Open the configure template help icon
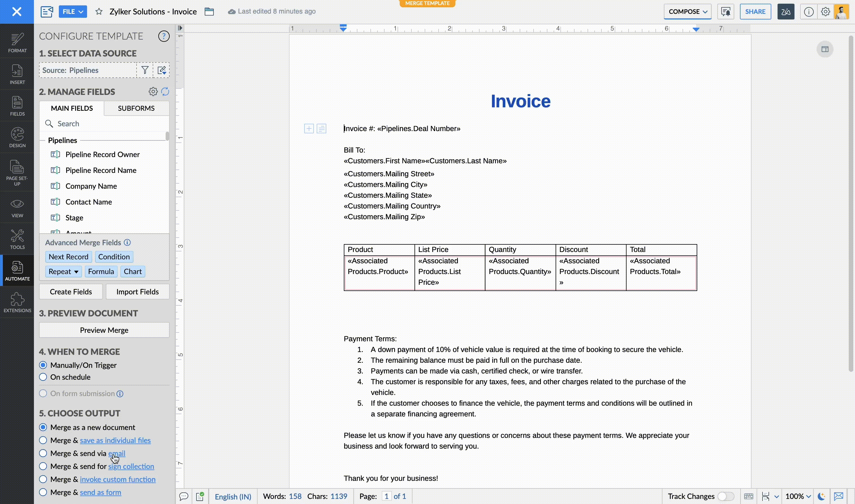Viewport: 855px width, 504px height. [164, 36]
